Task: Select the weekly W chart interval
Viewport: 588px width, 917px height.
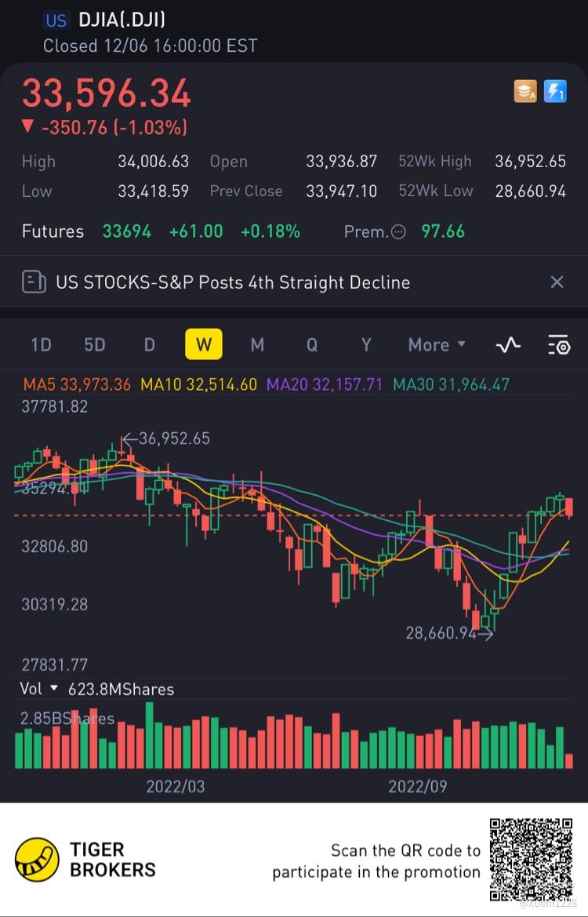Action: (204, 344)
